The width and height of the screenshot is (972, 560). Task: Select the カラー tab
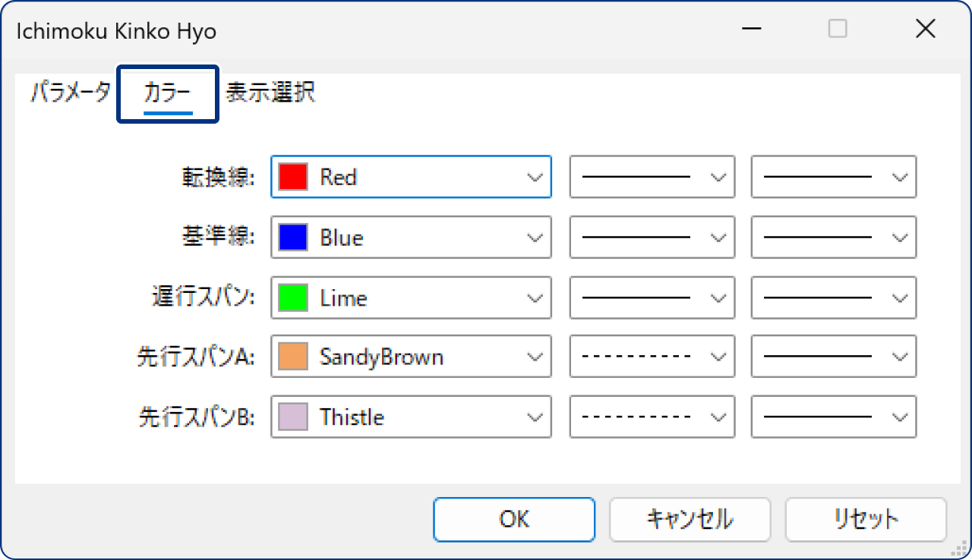(167, 92)
